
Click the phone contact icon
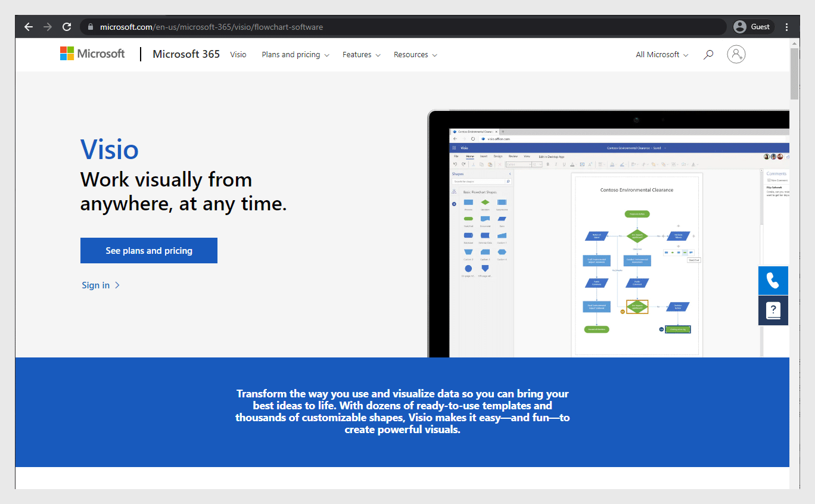[x=773, y=280]
